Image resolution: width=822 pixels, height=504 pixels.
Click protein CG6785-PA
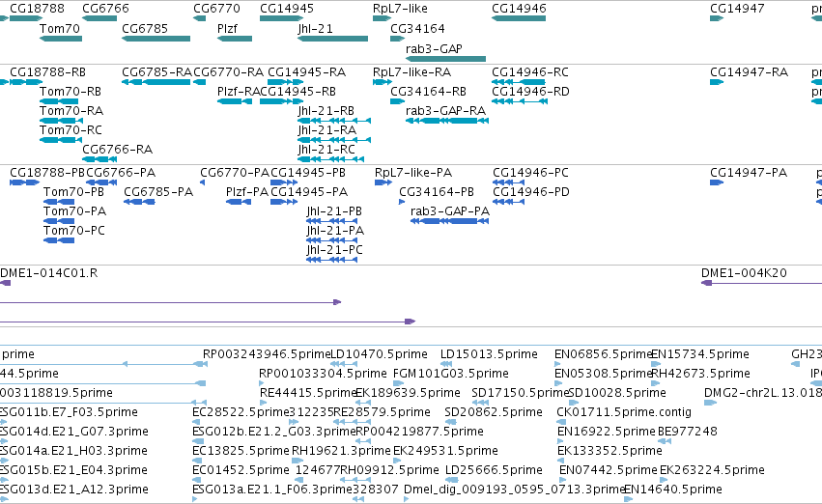(x=139, y=202)
